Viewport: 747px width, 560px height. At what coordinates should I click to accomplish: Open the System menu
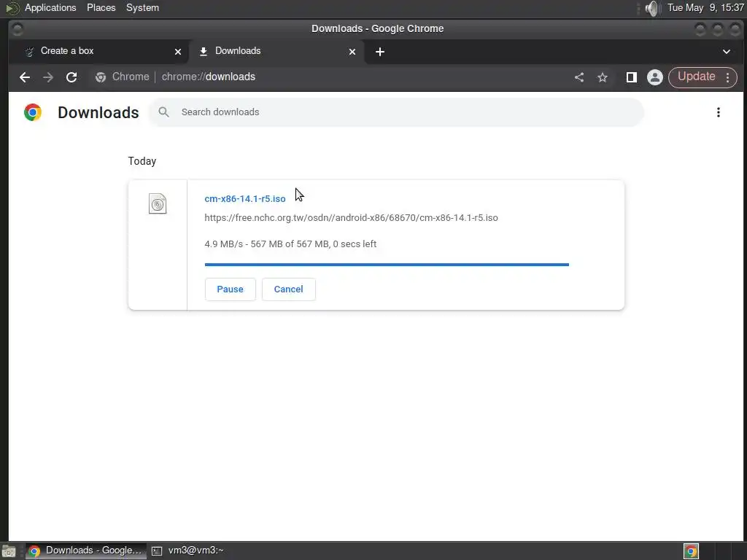pos(142,7)
